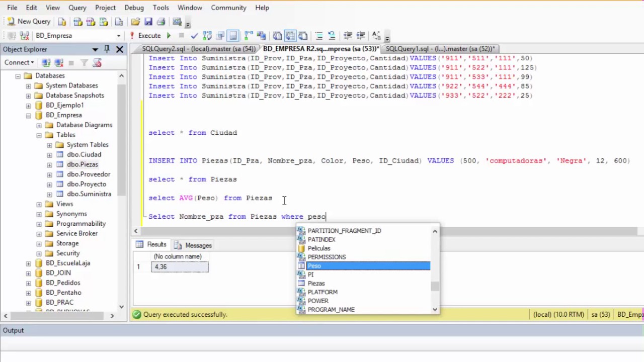The width and height of the screenshot is (644, 362).
Task: Expand the BD_Ejemplo1 database
Action: pyautogui.click(x=28, y=106)
